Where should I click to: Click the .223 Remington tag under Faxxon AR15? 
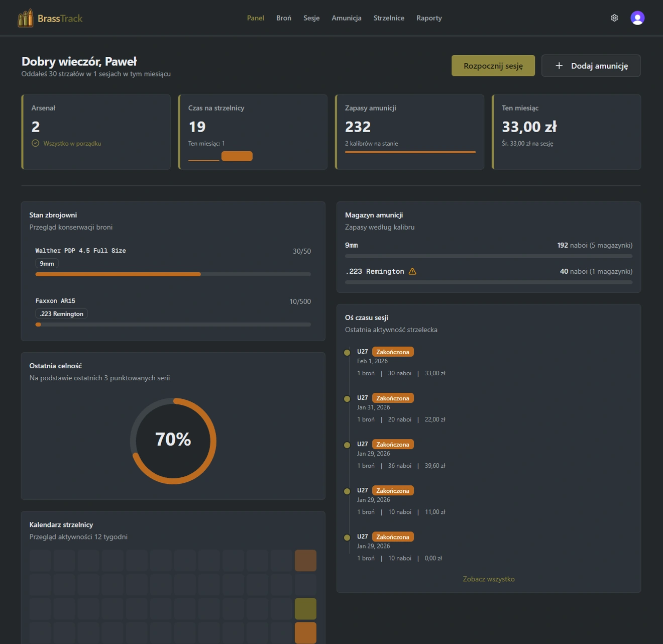click(61, 313)
